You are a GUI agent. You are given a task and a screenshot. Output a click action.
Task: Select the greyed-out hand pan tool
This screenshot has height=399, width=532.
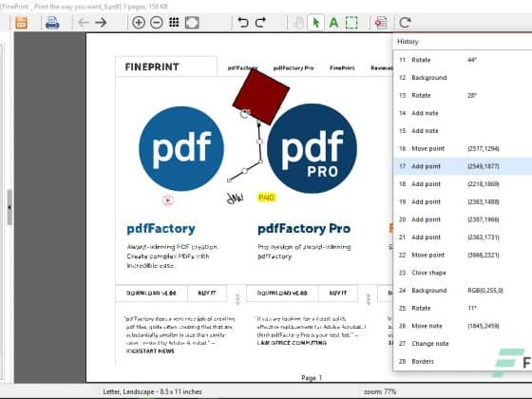298,23
